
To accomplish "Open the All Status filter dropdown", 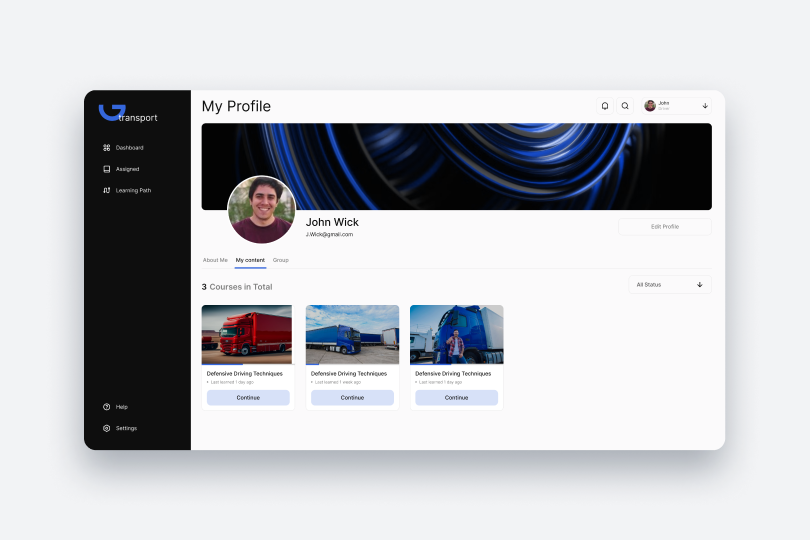I will [669, 285].
